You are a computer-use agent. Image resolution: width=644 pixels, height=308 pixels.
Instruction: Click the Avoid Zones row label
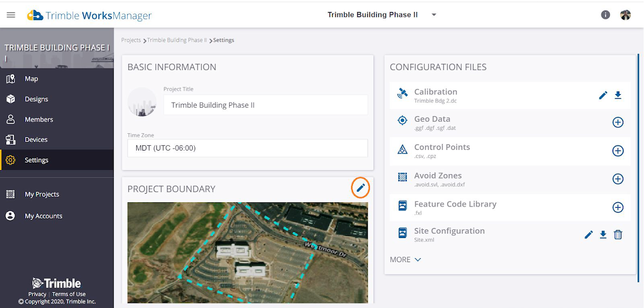(x=438, y=176)
